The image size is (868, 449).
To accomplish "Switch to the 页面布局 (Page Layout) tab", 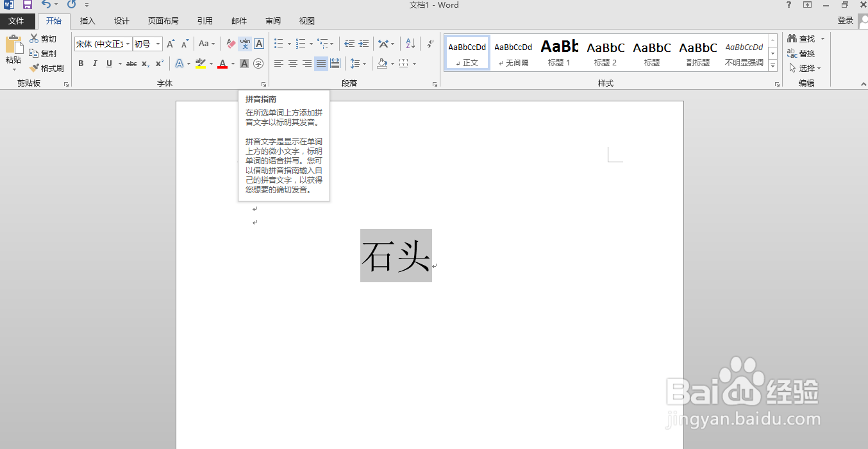I will click(163, 21).
